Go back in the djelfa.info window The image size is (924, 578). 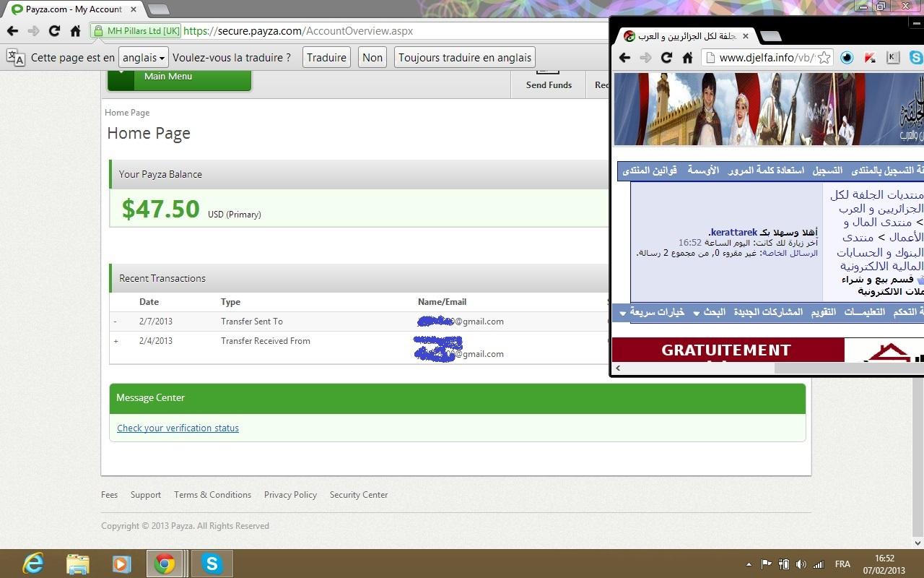point(625,58)
